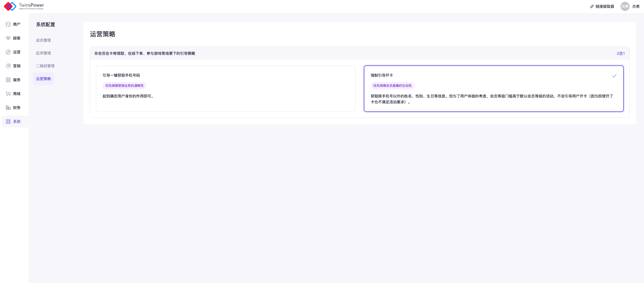Image resolution: width=644 pixels, height=283 pixels.
Task: Select the 系统 system grid icon
Action: pyautogui.click(x=8, y=121)
